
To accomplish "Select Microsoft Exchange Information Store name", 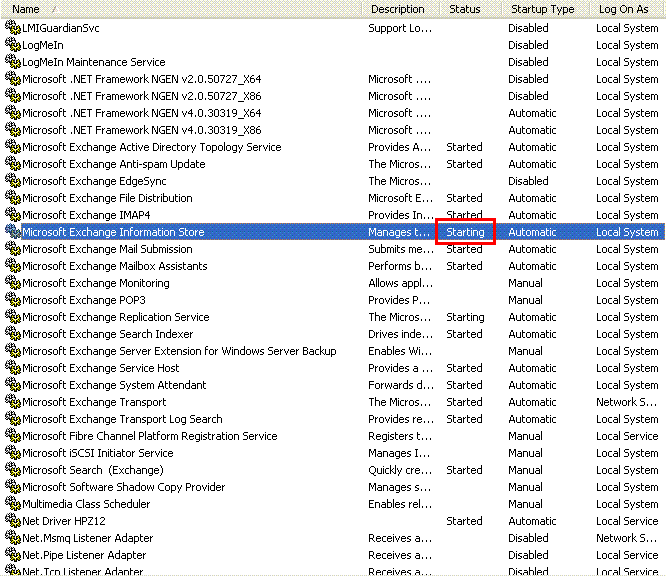I will pos(113,232).
